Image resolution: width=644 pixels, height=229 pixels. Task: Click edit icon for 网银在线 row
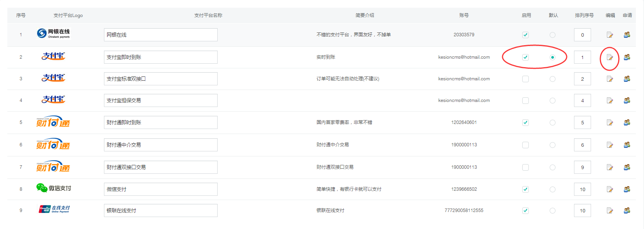click(610, 35)
